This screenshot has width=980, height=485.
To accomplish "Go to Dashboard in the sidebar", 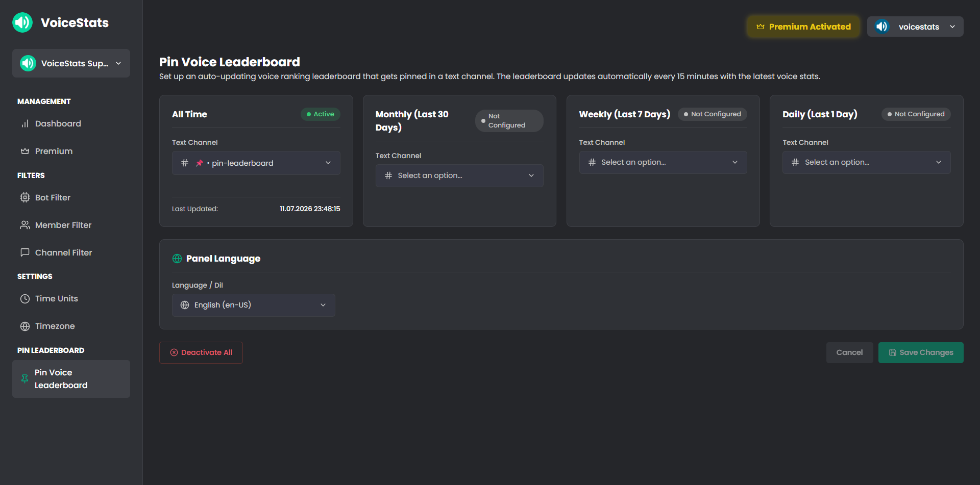I will click(x=71, y=124).
